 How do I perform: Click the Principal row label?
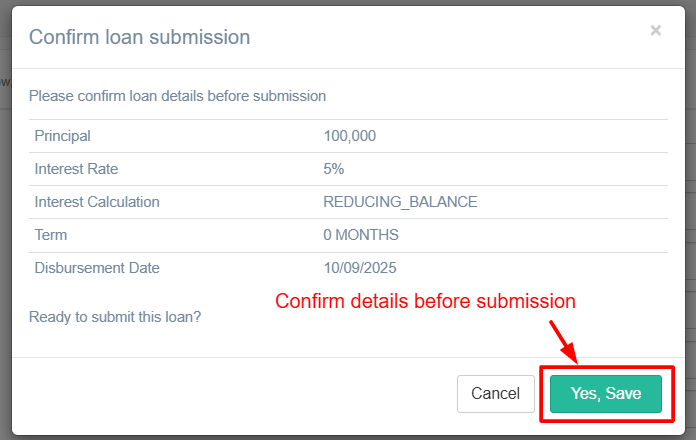pos(62,135)
